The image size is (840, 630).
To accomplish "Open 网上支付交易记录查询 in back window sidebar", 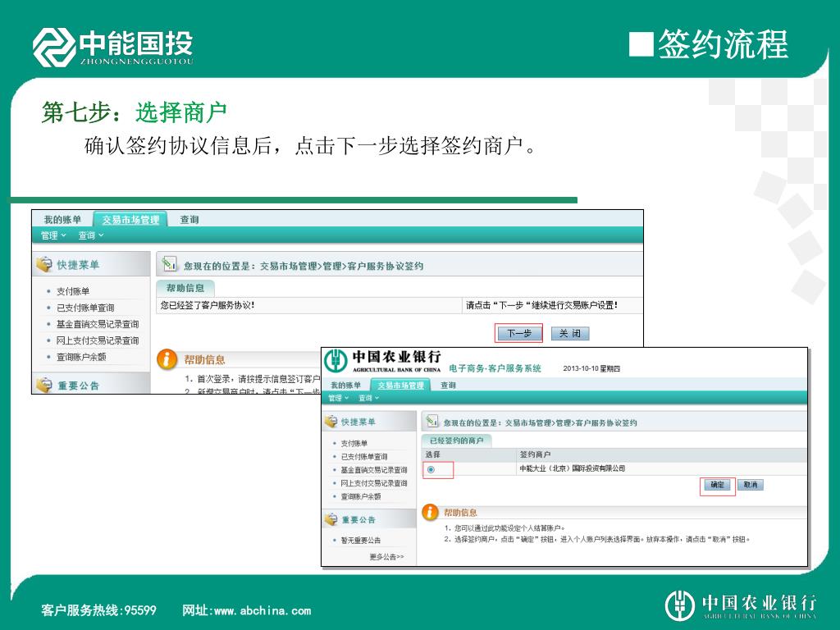I will [98, 340].
